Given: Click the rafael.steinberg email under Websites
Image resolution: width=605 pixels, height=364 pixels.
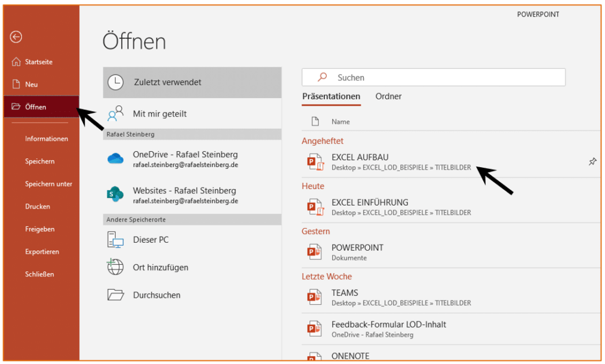Looking at the screenshot, I should [x=186, y=201].
